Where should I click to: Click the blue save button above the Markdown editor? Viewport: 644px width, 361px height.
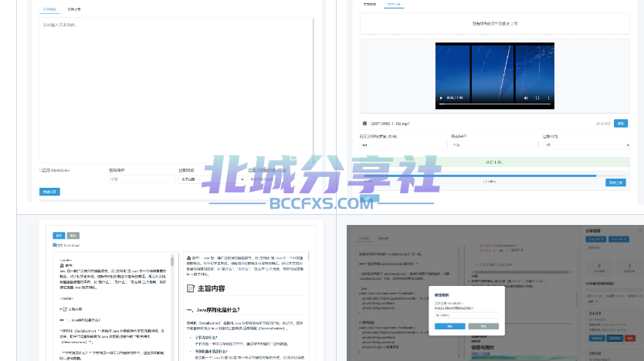[59, 236]
